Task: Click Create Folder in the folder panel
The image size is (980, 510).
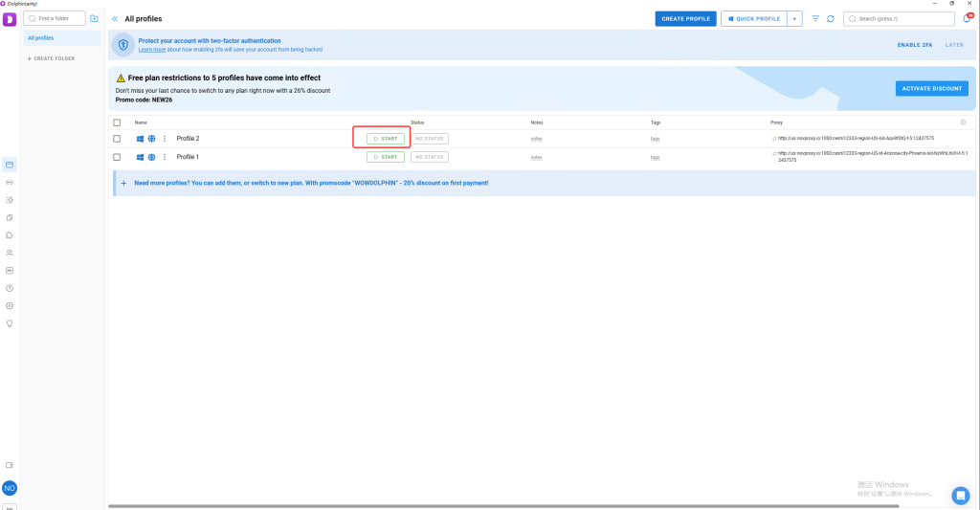Action: pyautogui.click(x=51, y=58)
